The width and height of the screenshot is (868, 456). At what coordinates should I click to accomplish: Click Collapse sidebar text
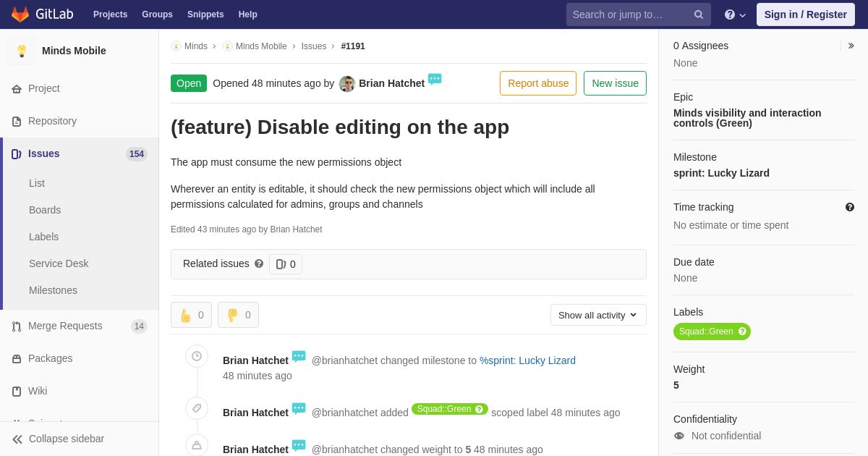pos(67,439)
